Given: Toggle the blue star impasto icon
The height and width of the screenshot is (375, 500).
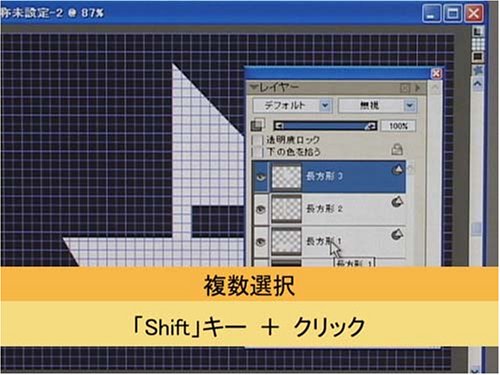Looking at the screenshot, I should pyautogui.click(x=478, y=70).
